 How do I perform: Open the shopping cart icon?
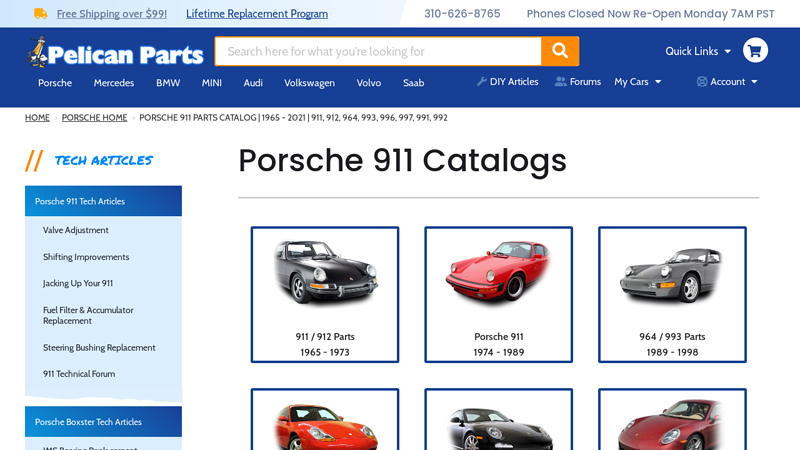point(755,51)
